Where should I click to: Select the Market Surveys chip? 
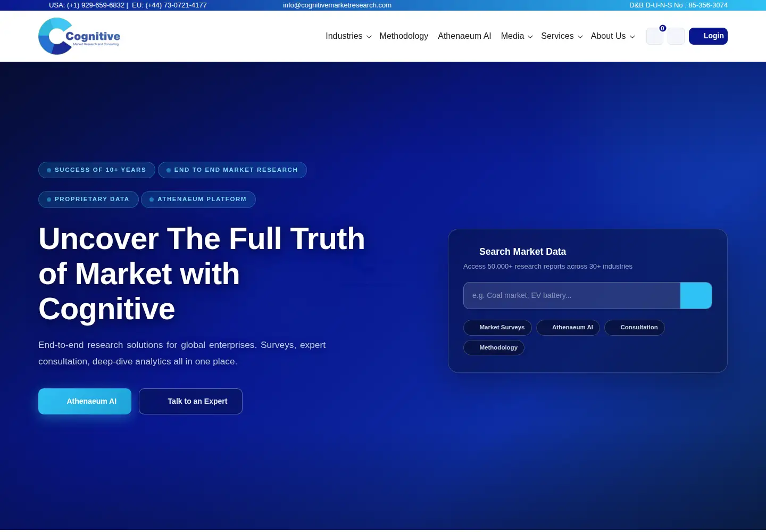[x=497, y=328]
